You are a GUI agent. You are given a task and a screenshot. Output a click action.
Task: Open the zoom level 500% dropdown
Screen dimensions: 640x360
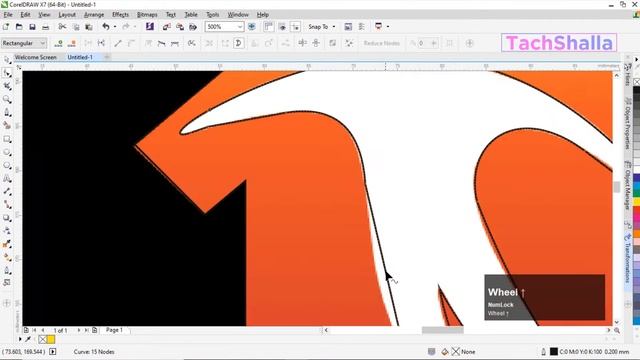click(x=240, y=27)
